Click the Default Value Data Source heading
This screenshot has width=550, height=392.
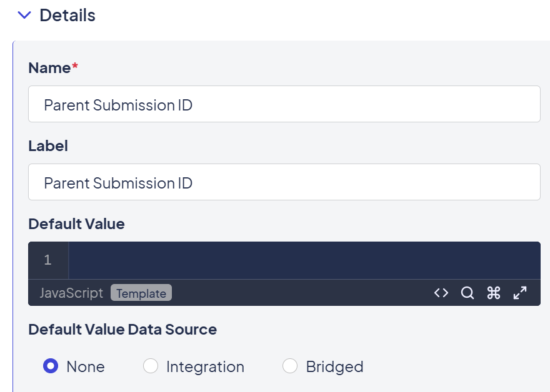[122, 330]
